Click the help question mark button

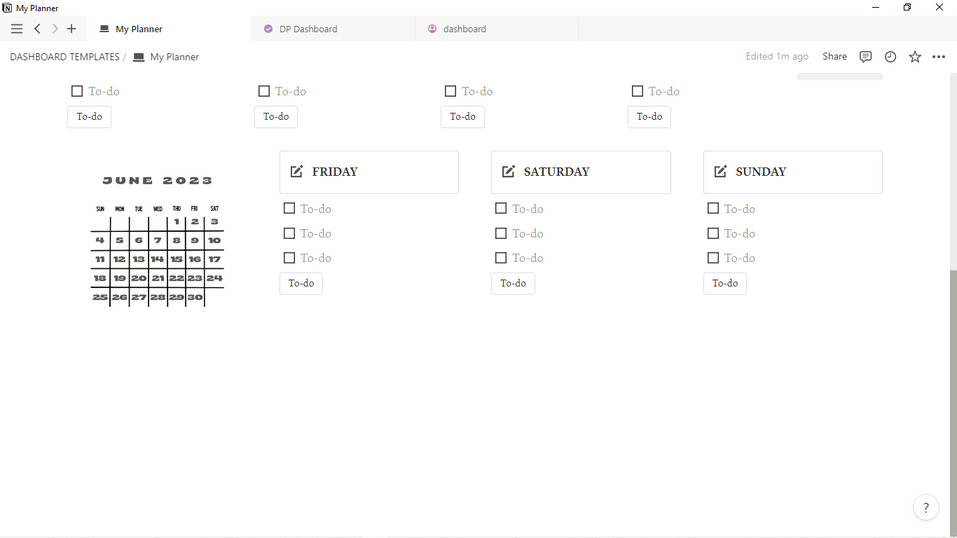[926, 508]
